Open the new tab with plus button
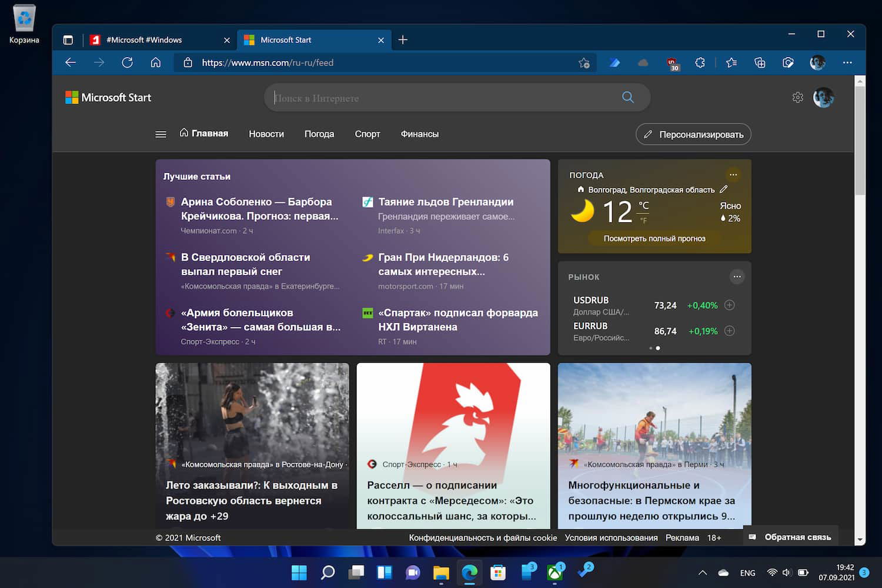This screenshot has width=882, height=588. click(403, 40)
